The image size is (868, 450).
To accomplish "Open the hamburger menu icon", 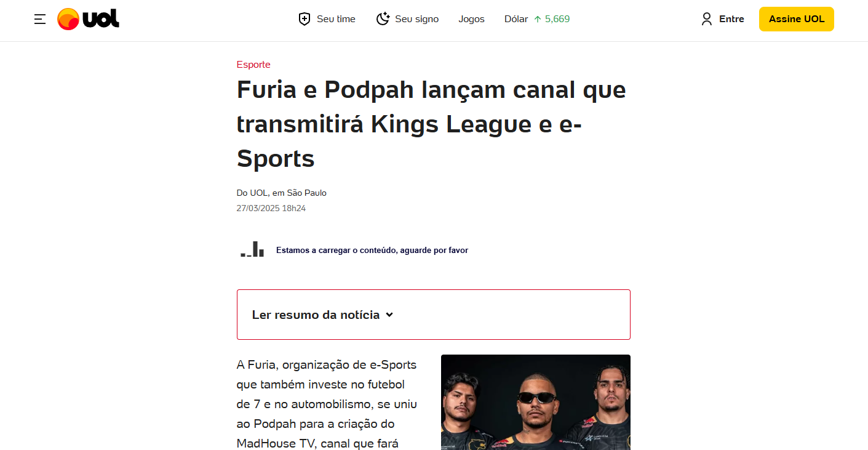I will (40, 19).
